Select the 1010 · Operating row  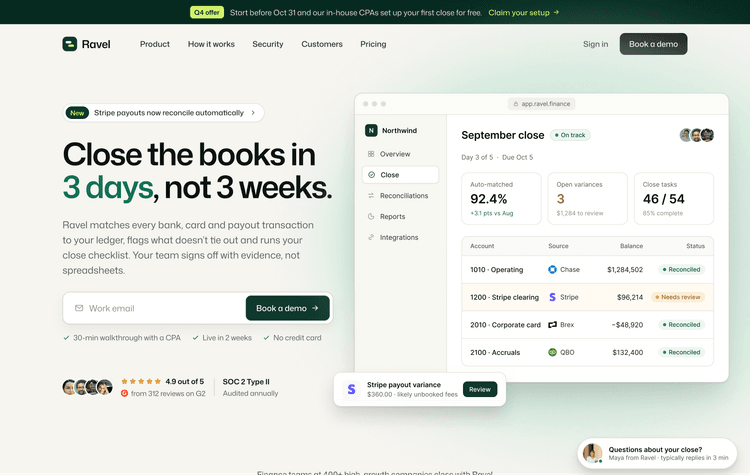587,269
